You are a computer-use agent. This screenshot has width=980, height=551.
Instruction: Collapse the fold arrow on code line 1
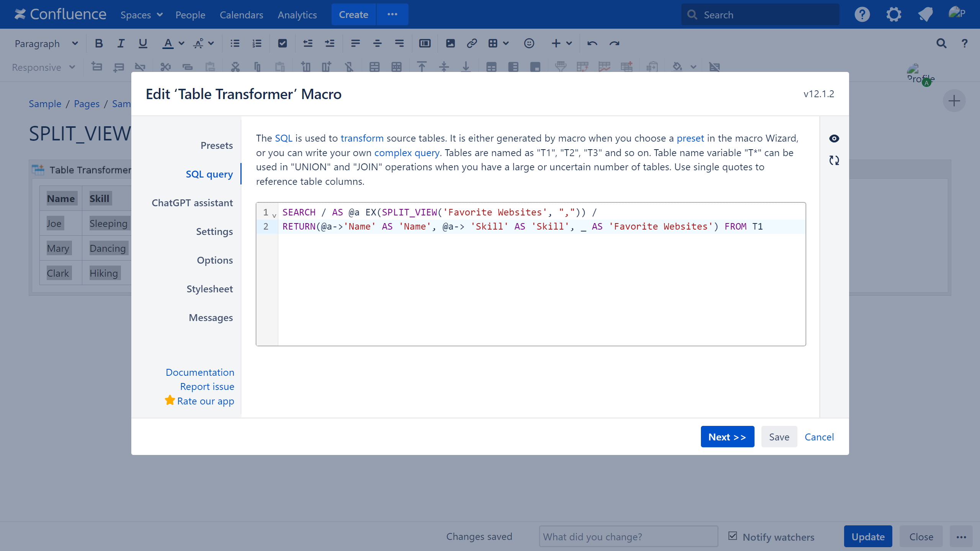click(x=274, y=215)
